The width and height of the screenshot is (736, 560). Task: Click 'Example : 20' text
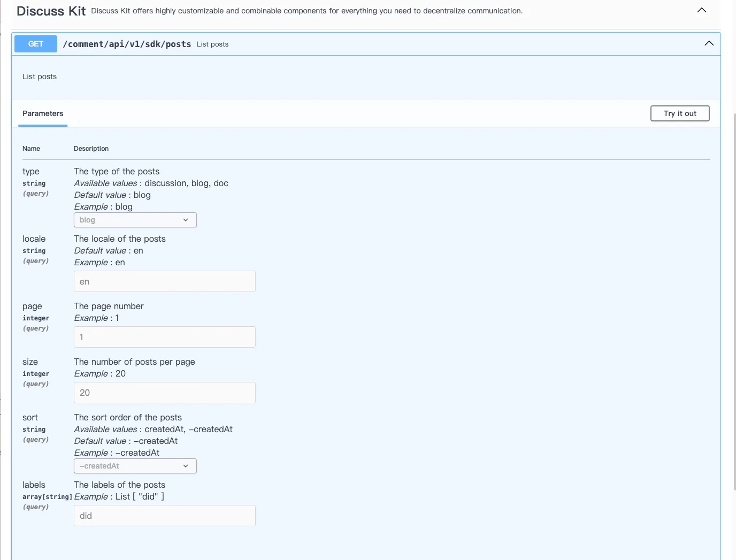pos(100,373)
